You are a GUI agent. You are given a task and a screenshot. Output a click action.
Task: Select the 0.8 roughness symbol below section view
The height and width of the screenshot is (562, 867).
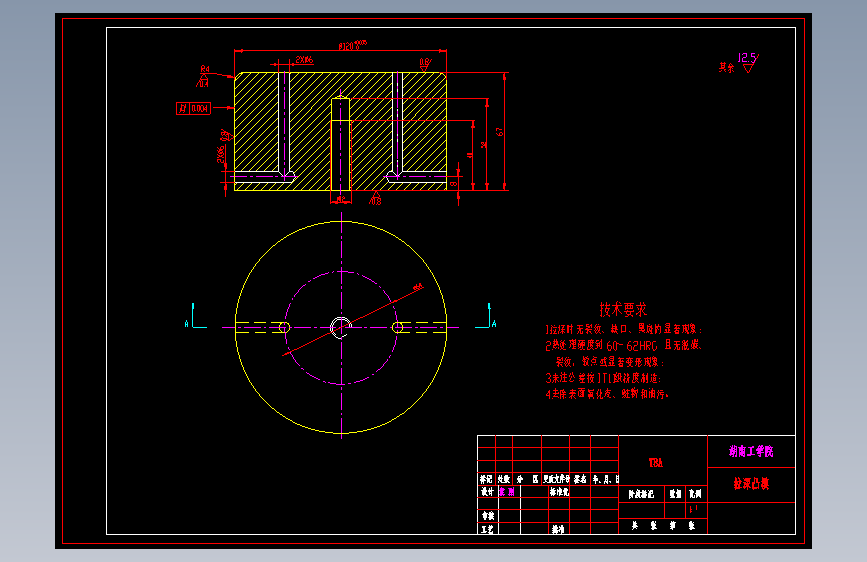375,198
